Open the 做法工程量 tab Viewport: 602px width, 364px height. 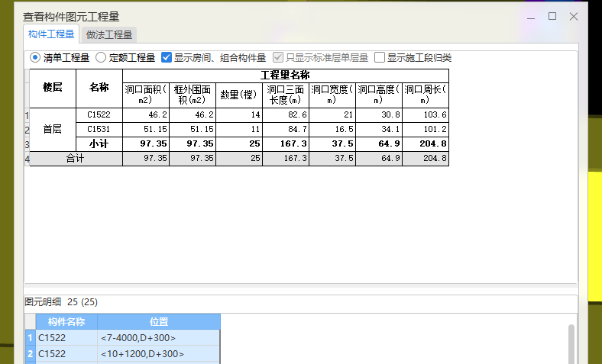pos(109,35)
